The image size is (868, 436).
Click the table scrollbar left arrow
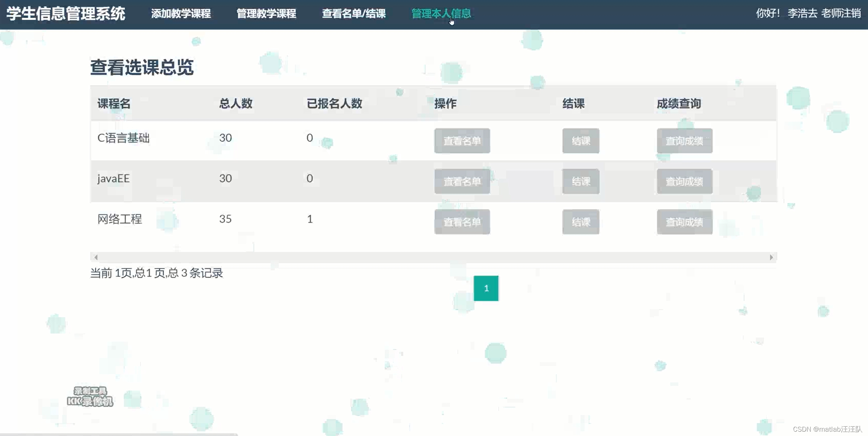[96, 257]
